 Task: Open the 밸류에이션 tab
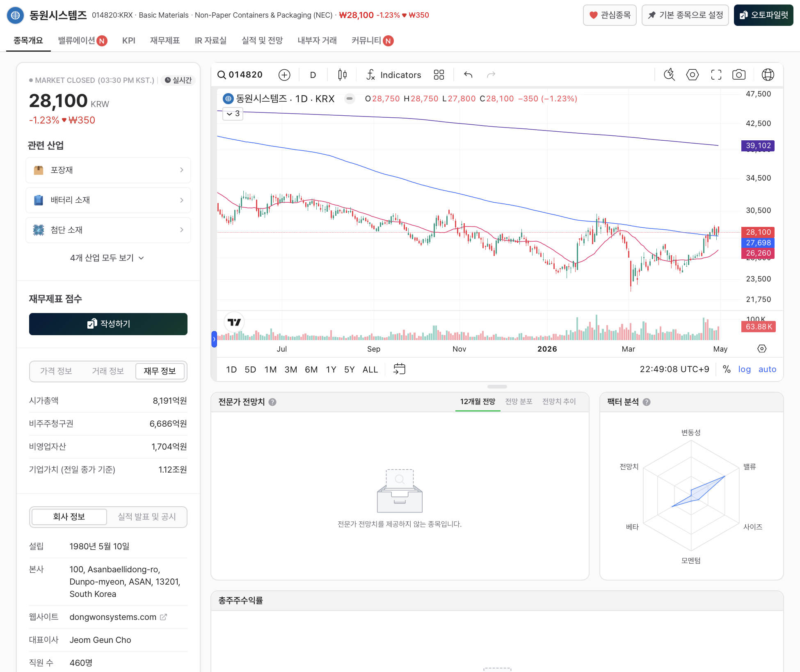click(x=82, y=41)
